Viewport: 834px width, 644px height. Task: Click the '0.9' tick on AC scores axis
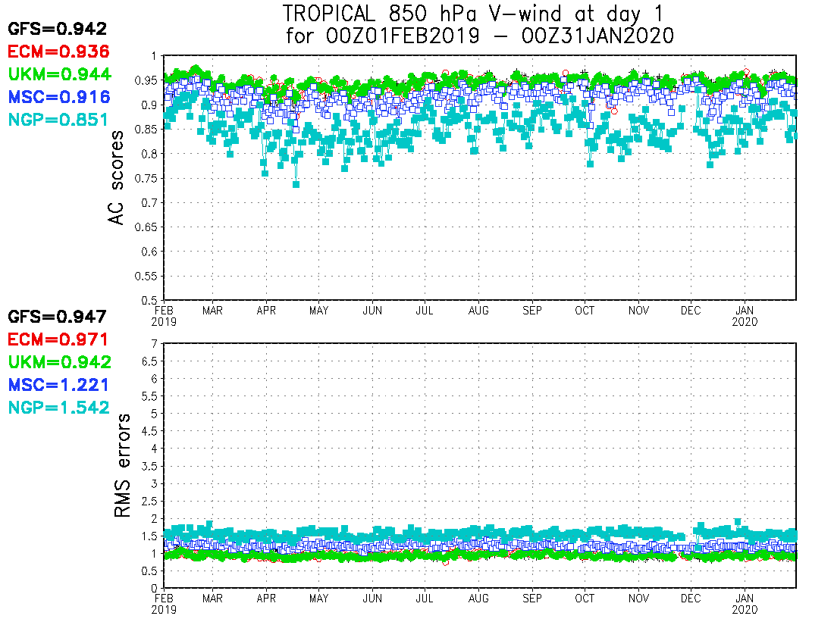point(149,105)
